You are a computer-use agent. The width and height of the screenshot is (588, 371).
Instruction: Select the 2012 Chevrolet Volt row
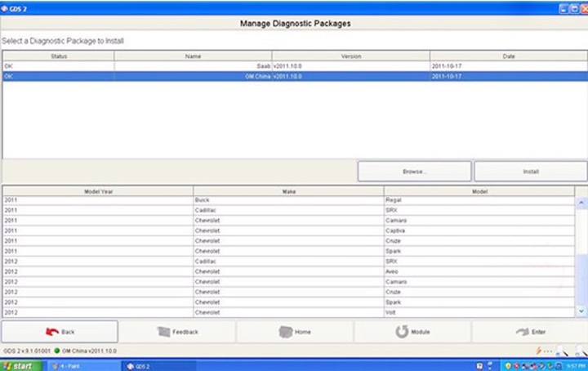[289, 312]
